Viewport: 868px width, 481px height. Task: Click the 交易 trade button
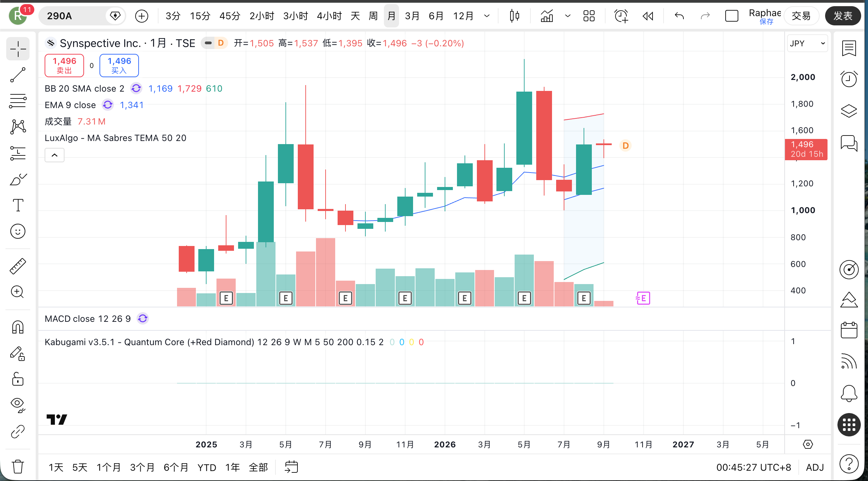801,16
